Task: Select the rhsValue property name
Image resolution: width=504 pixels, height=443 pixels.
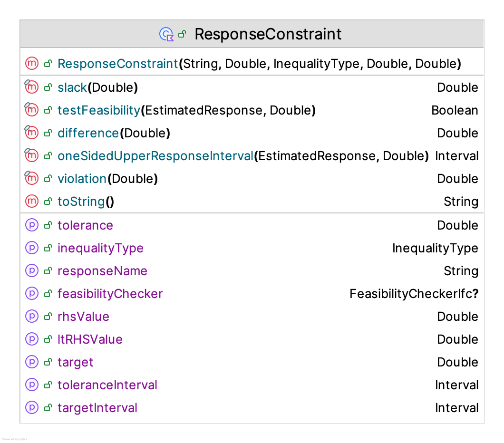Action: (x=84, y=317)
